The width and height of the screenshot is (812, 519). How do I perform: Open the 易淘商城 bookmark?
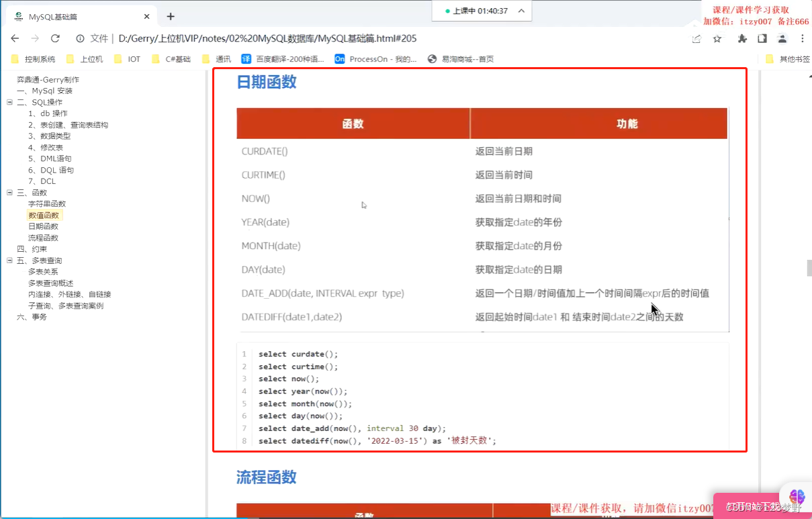pyautogui.click(x=460, y=59)
